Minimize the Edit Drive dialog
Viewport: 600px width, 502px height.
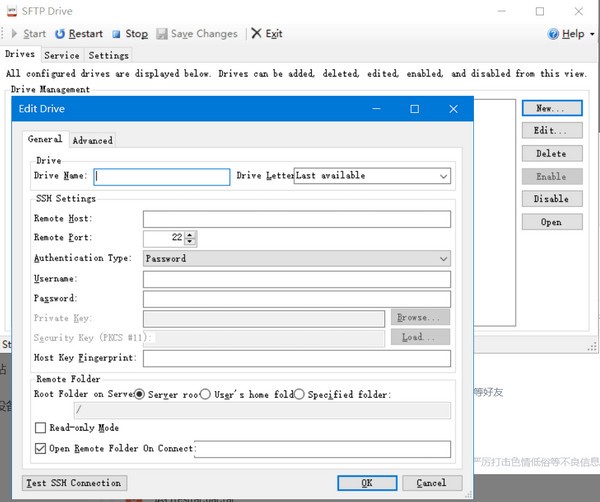click(x=377, y=109)
